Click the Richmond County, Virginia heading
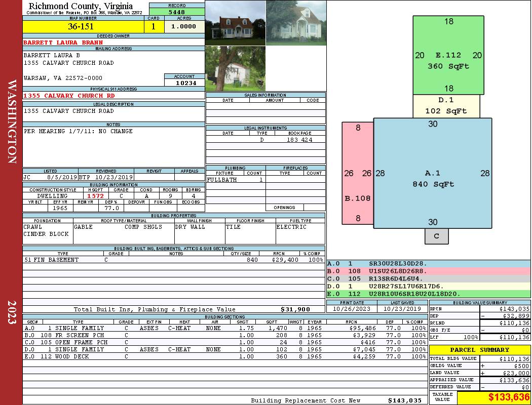 (x=81, y=6)
